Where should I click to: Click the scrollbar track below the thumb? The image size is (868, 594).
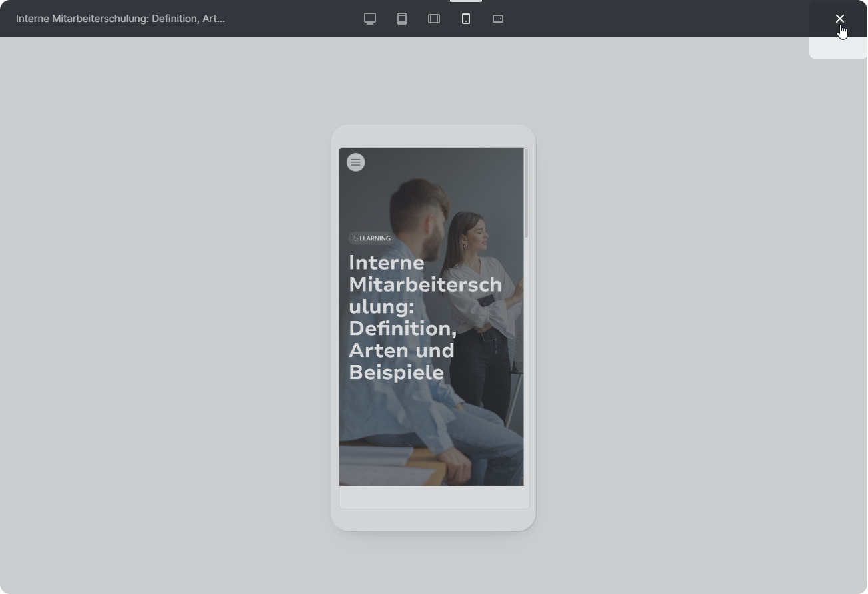(x=526, y=366)
